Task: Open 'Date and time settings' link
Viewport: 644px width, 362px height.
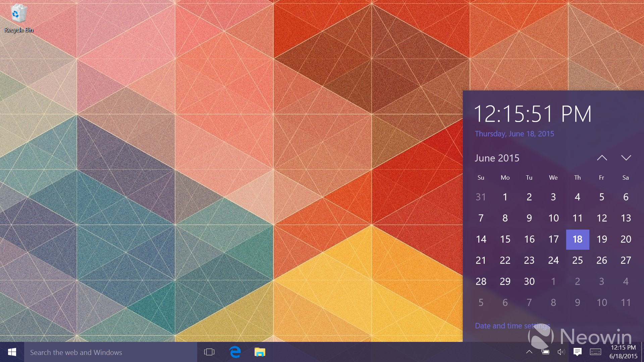Action: (513, 326)
